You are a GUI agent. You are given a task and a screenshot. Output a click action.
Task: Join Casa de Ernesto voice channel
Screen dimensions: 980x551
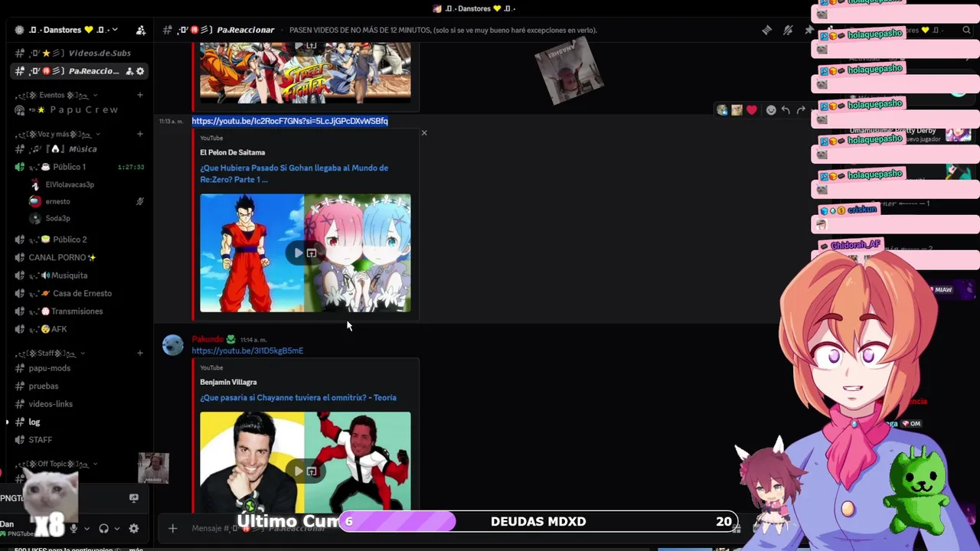[80, 294]
